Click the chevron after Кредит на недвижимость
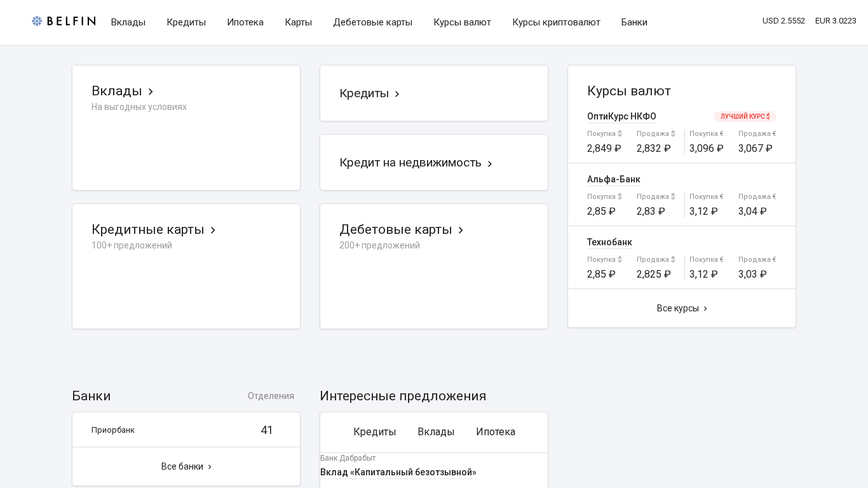868x488 pixels. pos(490,164)
